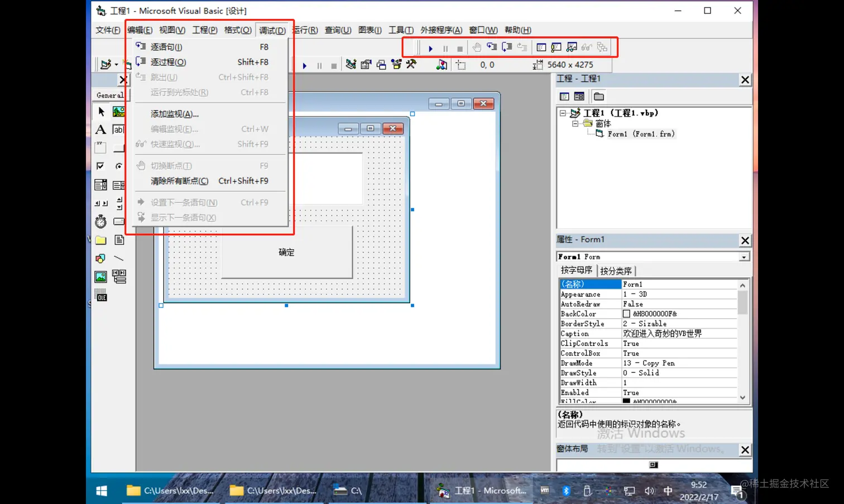844x504 pixels.
Task: Select the FileListBox control in the toolbox
Action: (x=118, y=240)
